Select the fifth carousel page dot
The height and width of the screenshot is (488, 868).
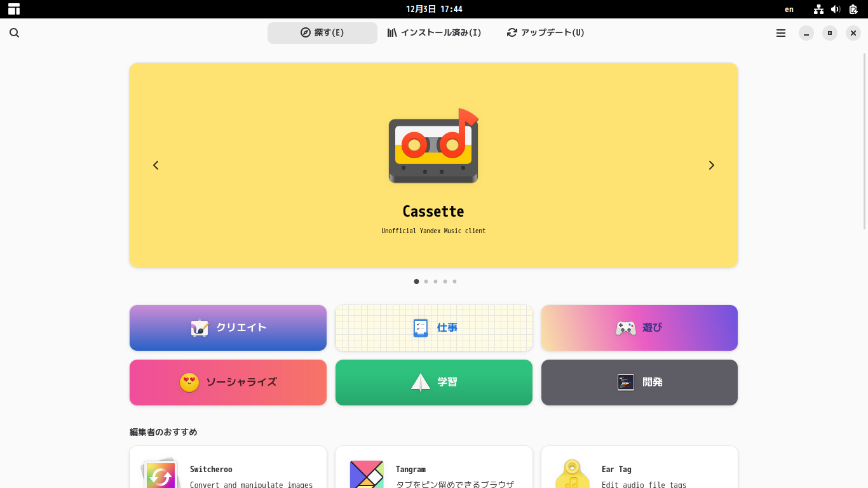tap(454, 281)
